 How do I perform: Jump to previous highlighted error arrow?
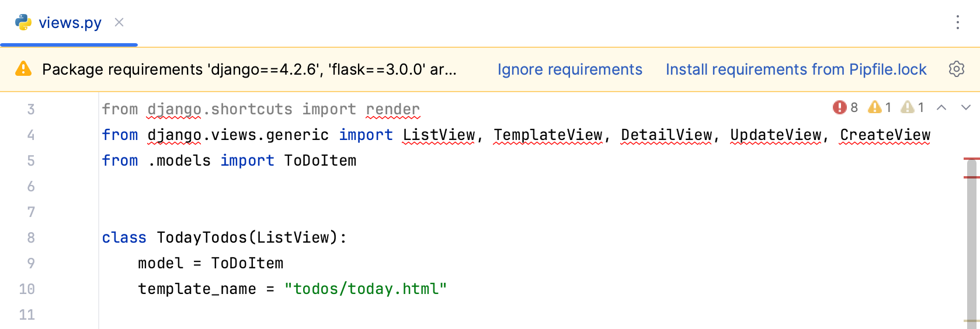click(941, 107)
